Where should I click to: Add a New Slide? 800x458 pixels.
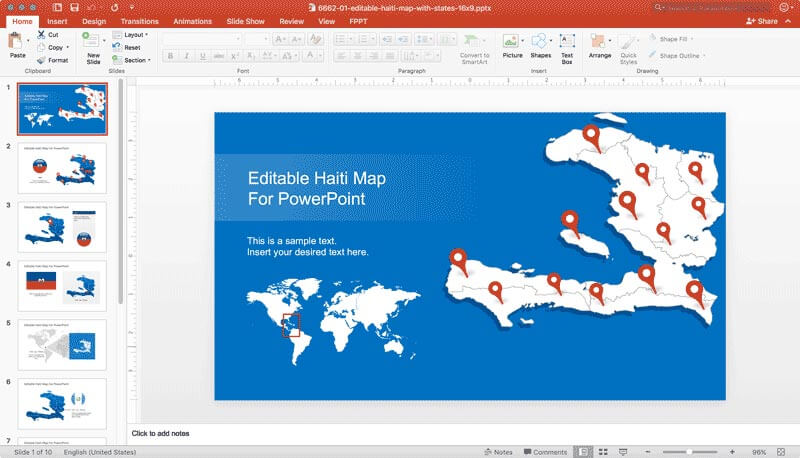coord(93,48)
